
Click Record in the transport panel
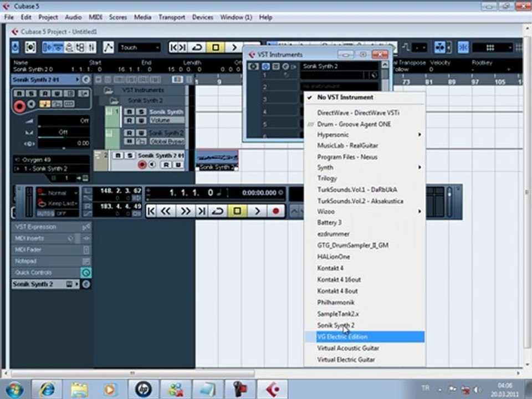(275, 211)
